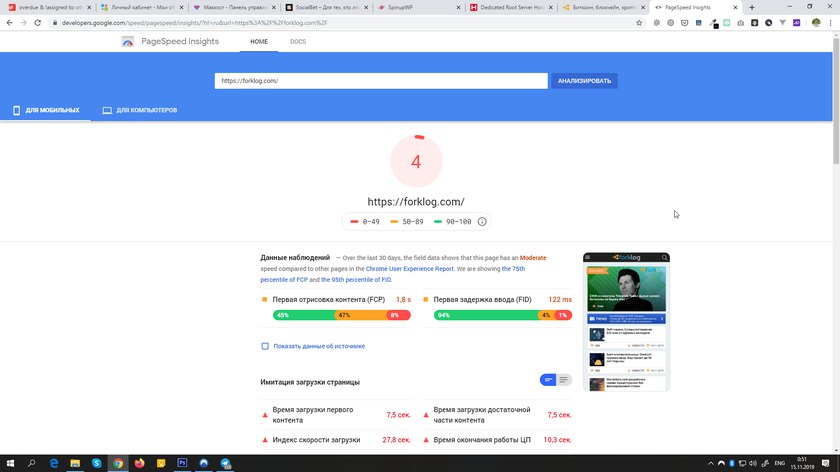Viewport: 840px width, 472px height.
Task: Click the taskbar clock showing 0:51
Action: tap(801, 463)
